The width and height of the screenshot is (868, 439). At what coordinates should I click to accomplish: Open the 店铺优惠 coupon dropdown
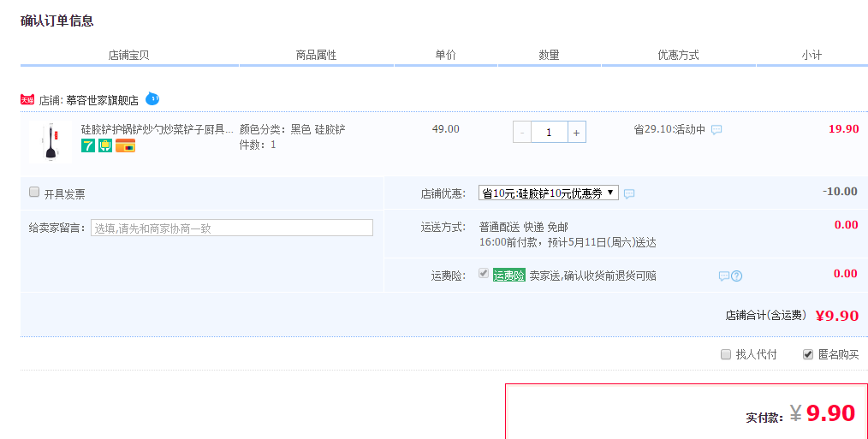coord(548,193)
